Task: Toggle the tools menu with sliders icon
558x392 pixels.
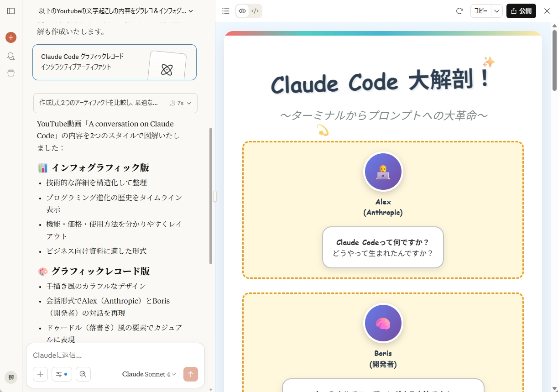Action: 62,374
